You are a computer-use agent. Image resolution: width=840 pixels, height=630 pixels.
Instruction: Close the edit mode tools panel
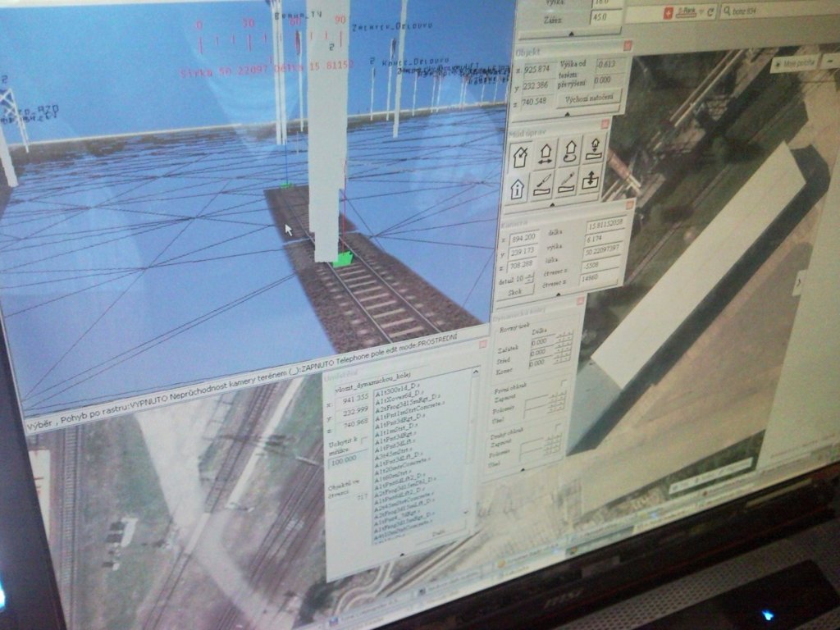pyautogui.click(x=605, y=125)
